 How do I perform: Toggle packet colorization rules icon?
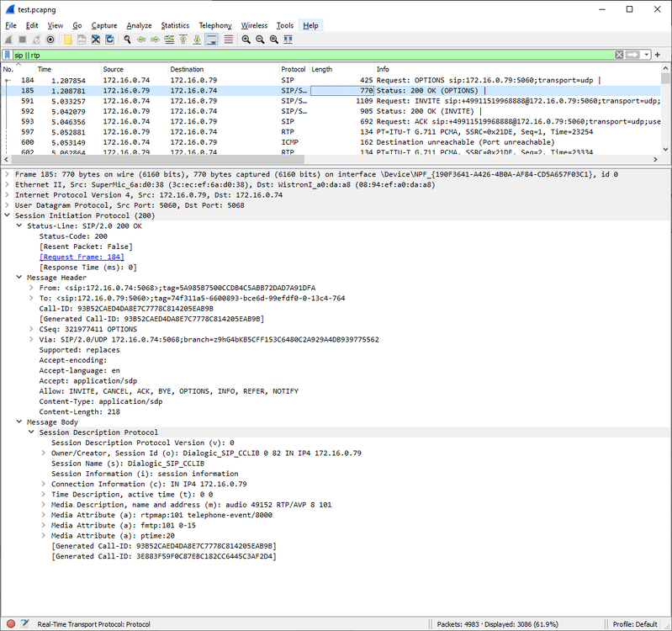click(229, 40)
